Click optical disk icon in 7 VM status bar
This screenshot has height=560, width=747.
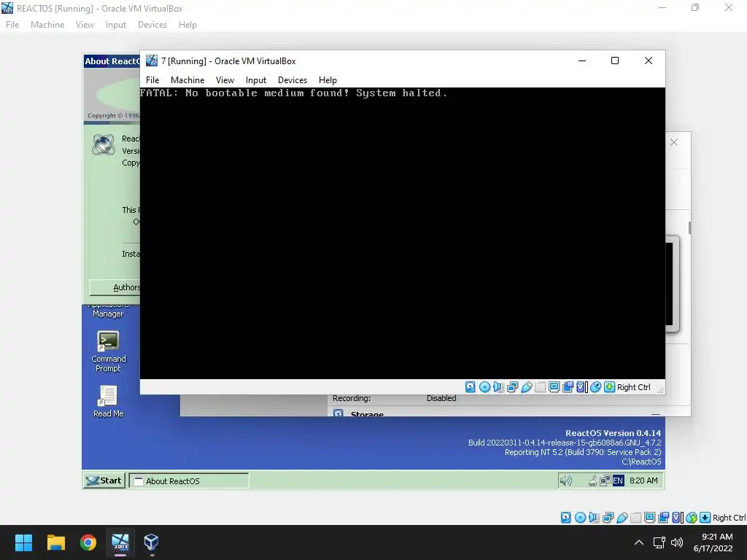484,387
